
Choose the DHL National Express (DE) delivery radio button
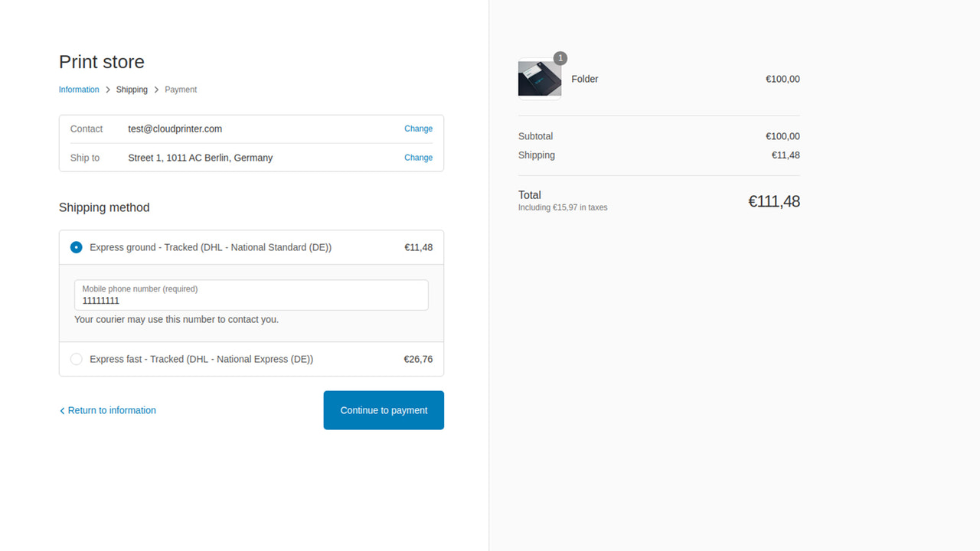coord(76,359)
